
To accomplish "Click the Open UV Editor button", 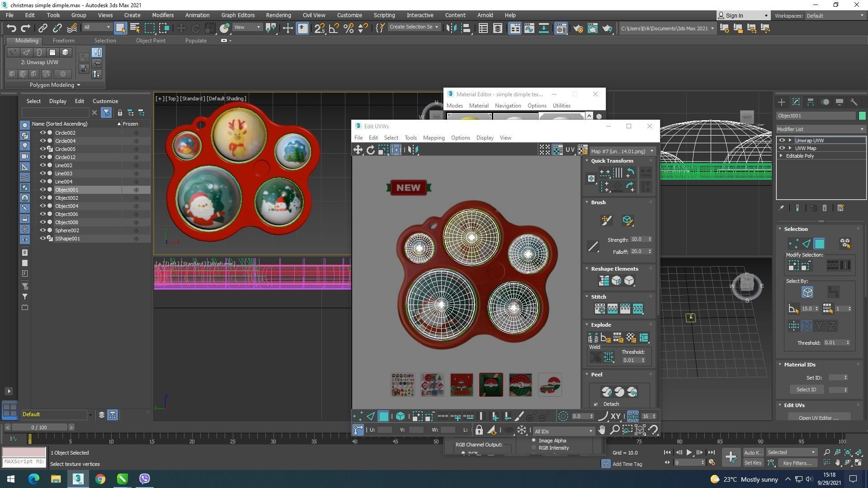I will tap(818, 418).
